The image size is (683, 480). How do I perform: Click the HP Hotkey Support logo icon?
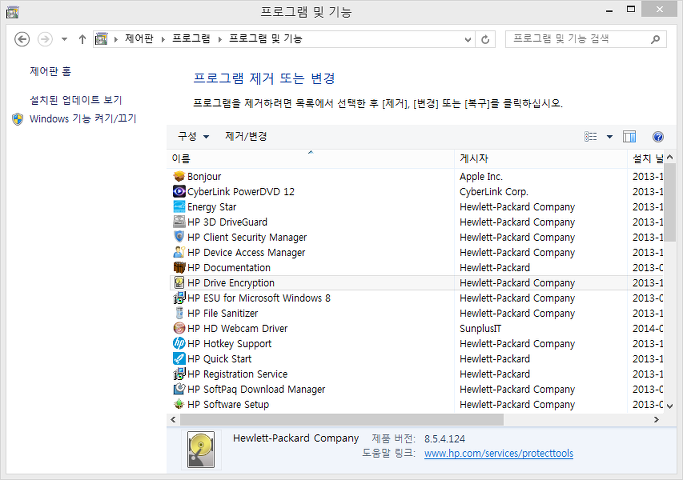coord(179,344)
